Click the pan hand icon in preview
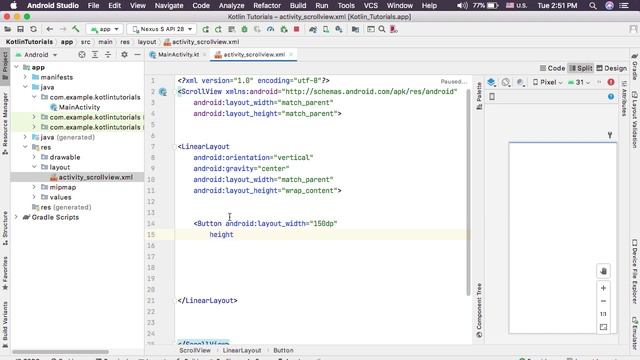This screenshot has width=640, height=360. (604, 271)
